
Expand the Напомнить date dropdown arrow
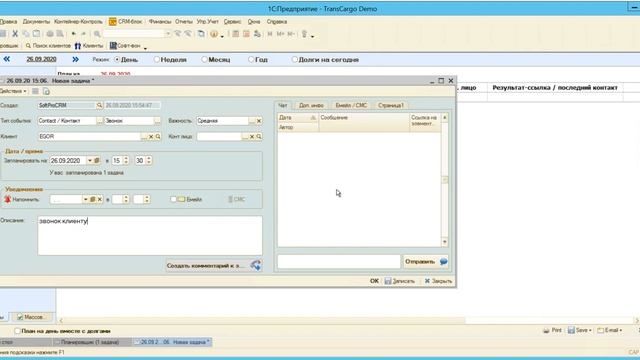86,199
